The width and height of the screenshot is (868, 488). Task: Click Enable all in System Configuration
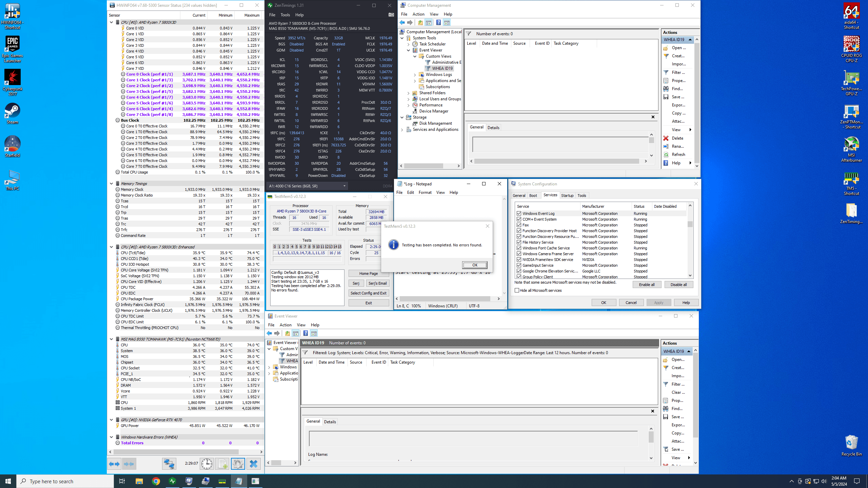[647, 285]
